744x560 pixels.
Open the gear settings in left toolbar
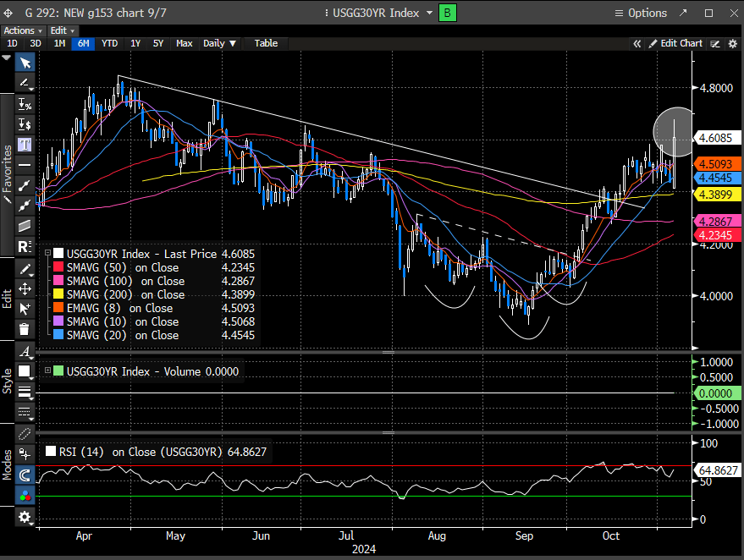point(25,517)
